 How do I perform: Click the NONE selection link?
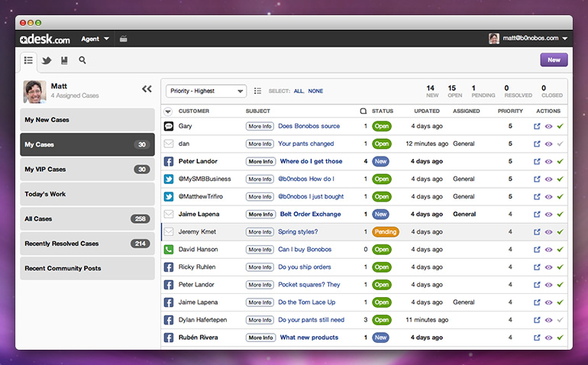[x=315, y=91]
